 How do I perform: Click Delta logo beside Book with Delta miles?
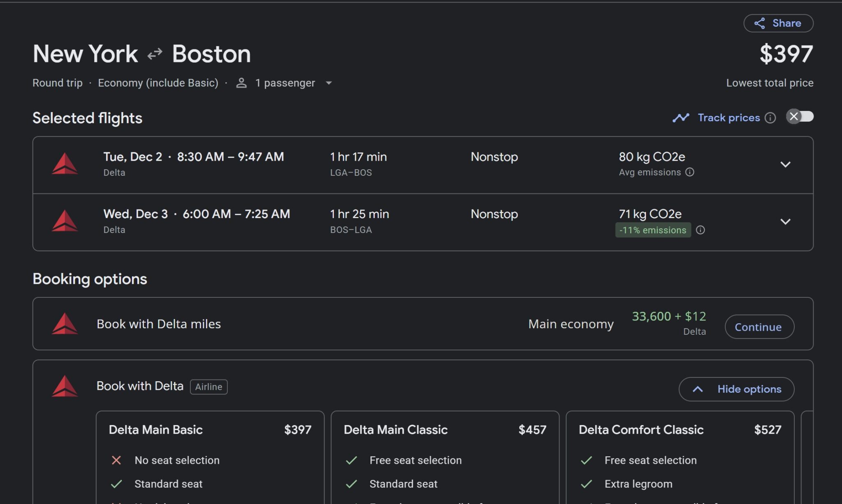(x=65, y=324)
